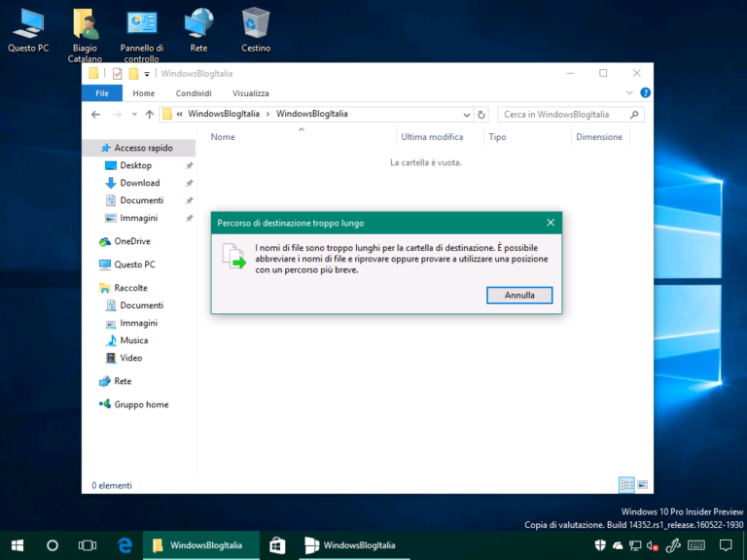Go up one folder level arrow
Screen dimensions: 747x560
[x=149, y=115]
